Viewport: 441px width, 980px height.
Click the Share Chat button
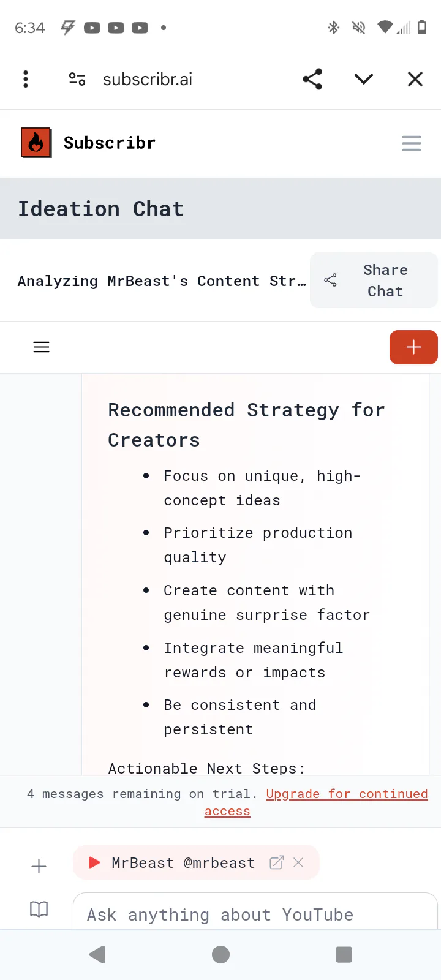pyautogui.click(x=374, y=281)
